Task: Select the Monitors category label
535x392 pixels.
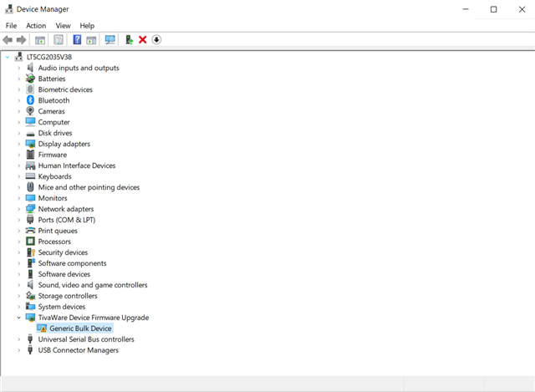Action: (53, 198)
